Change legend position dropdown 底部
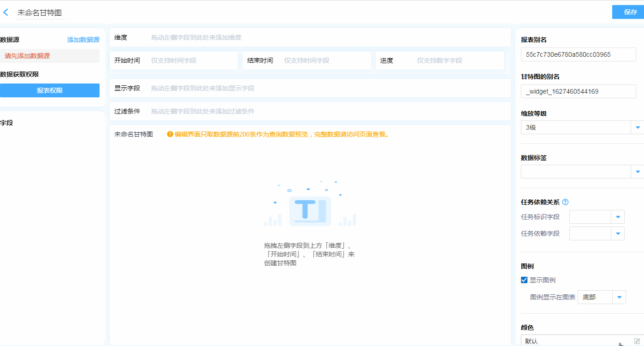This screenshot has width=644, height=346. click(x=601, y=297)
